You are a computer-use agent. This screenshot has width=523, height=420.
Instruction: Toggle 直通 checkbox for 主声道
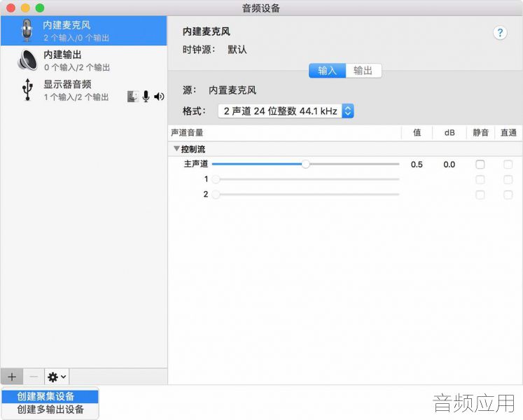pos(508,164)
